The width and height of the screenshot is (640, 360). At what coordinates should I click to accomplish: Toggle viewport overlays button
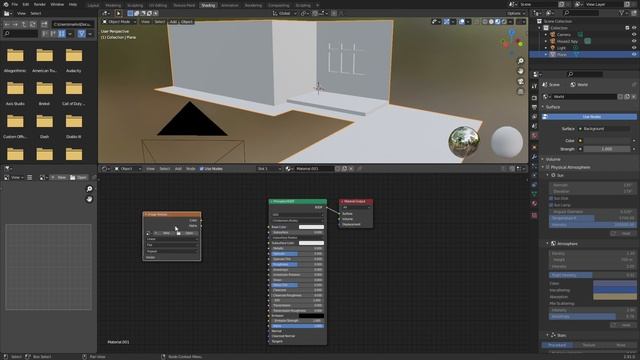462,22
